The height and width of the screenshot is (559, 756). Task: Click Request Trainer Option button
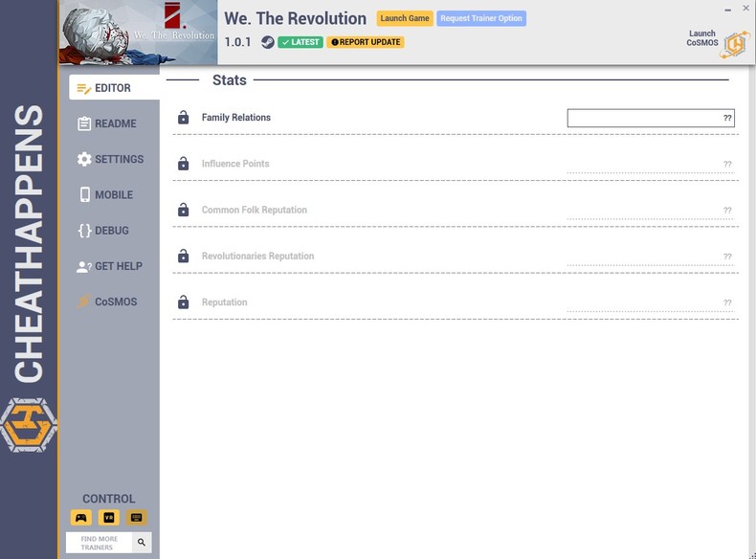481,18
